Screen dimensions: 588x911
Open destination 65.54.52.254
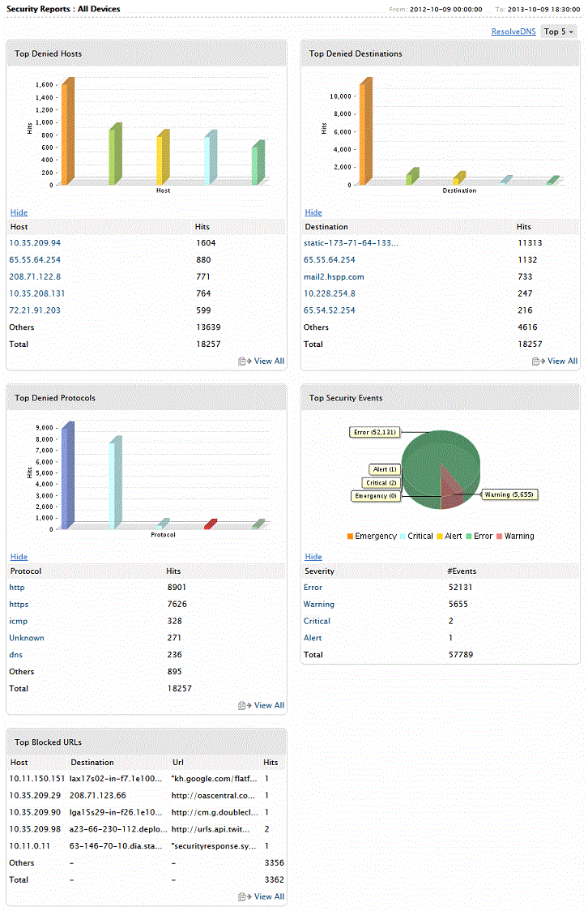coord(329,310)
